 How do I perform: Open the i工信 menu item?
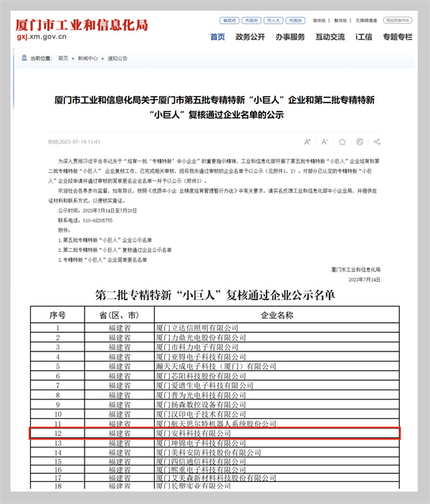coord(364,37)
